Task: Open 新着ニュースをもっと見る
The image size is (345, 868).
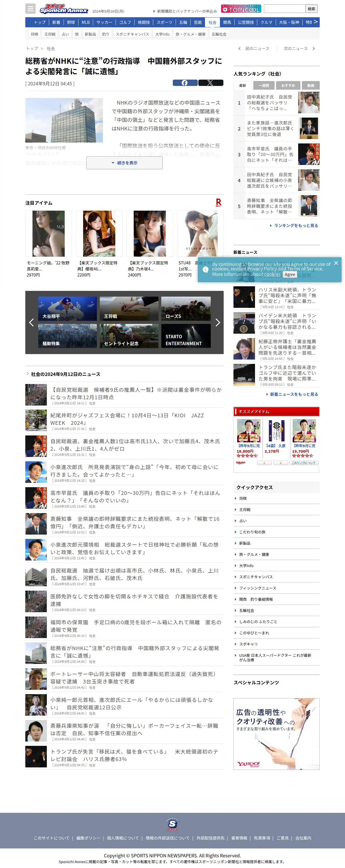Action: [x=292, y=394]
